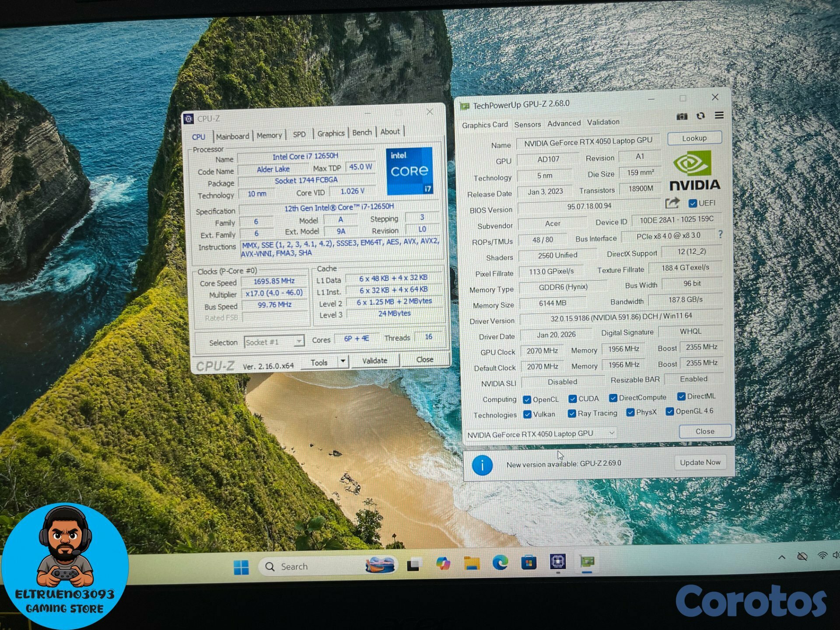This screenshot has height=630, width=840.
Task: Toggle the UEFI checkbox
Action: point(693,203)
